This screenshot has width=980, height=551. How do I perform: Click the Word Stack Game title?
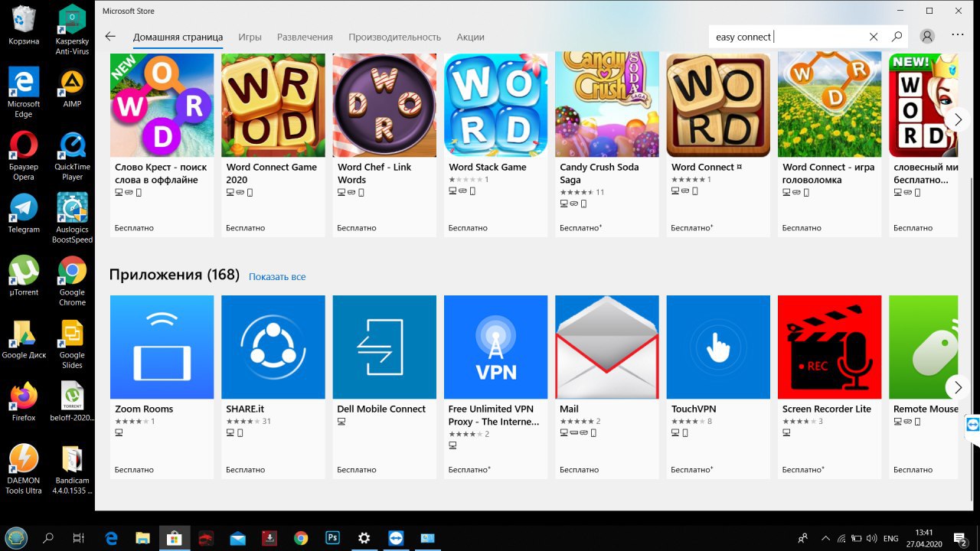click(488, 167)
